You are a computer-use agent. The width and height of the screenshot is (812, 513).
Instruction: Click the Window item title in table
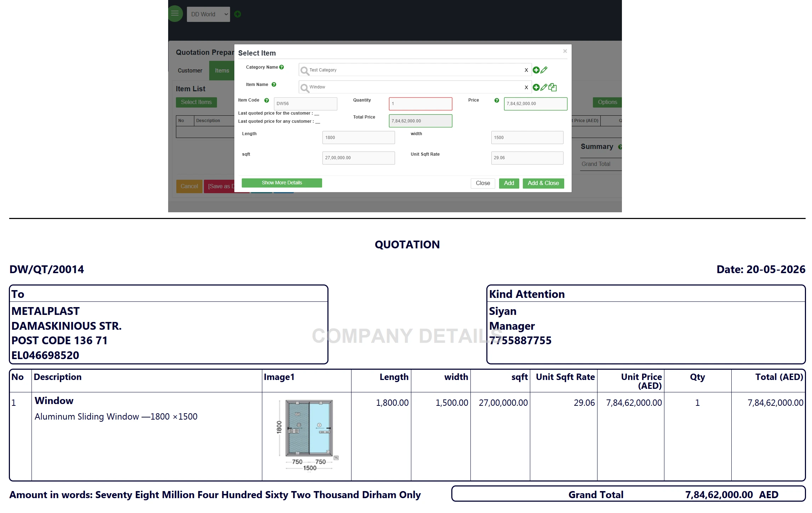[54, 401]
